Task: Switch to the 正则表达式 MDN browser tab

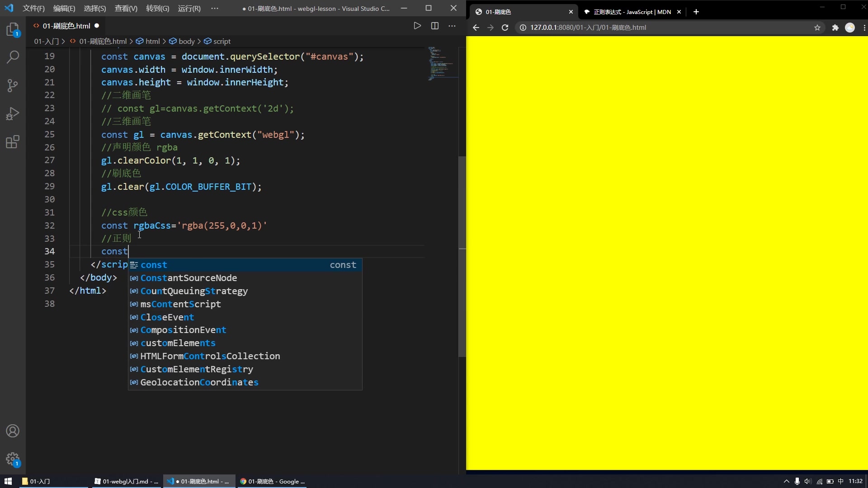Action: click(x=632, y=12)
